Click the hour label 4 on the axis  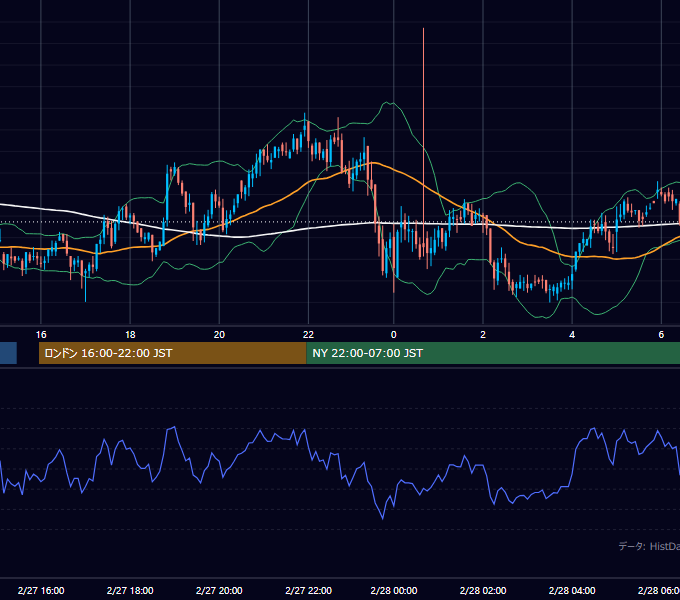[572, 335]
